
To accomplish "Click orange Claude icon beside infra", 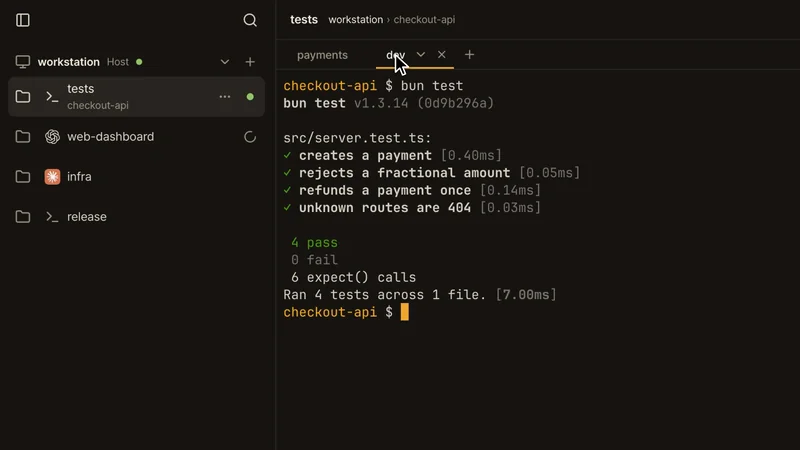I will click(x=52, y=177).
